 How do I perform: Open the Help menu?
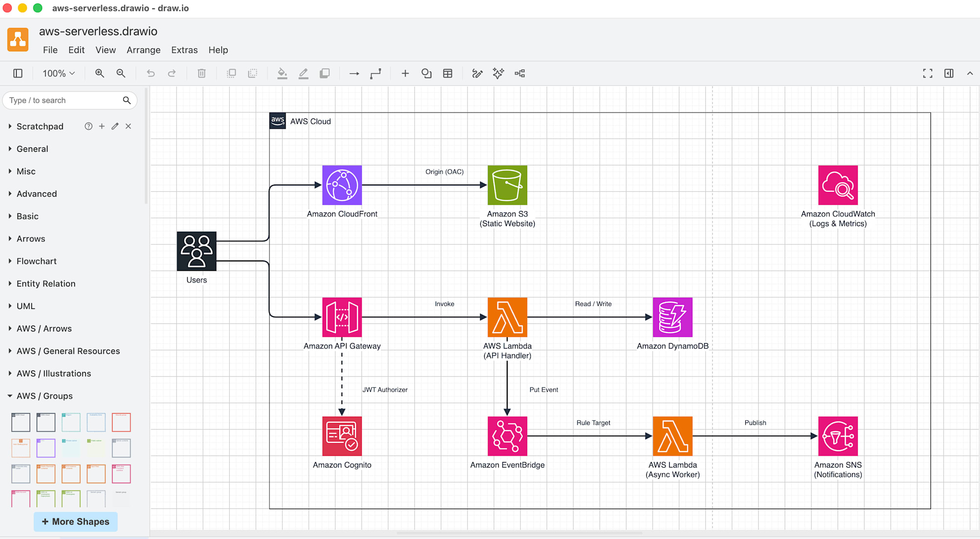click(x=218, y=50)
